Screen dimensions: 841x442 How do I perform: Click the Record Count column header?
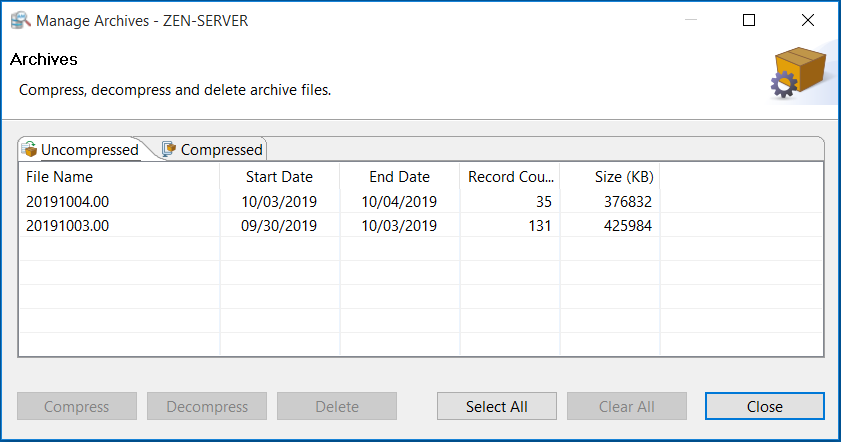tap(510, 177)
